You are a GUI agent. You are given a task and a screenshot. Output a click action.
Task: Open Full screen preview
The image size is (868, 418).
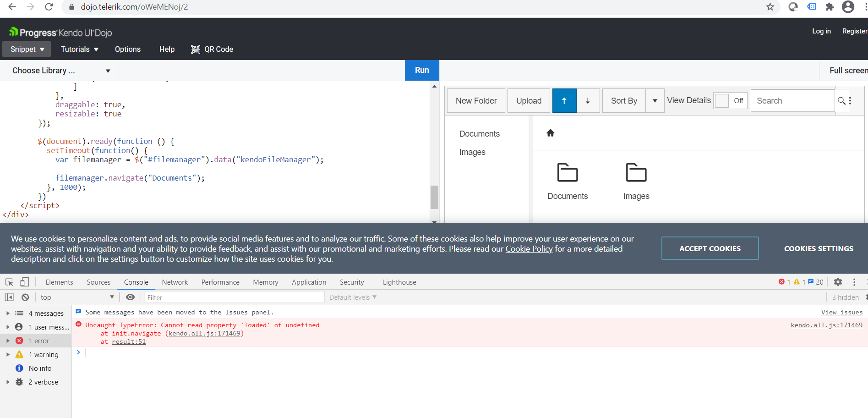coord(848,71)
